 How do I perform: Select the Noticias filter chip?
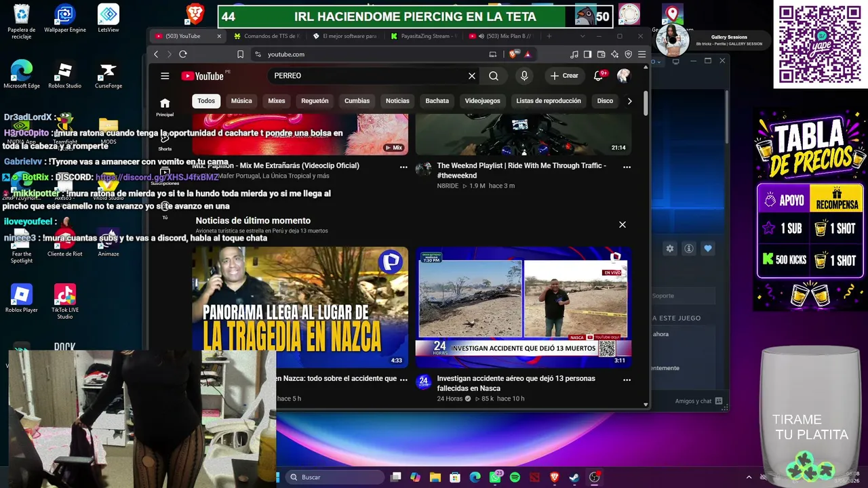click(397, 101)
